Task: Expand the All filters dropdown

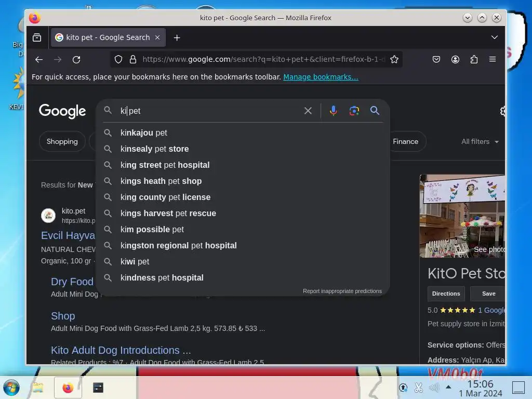Action: [480, 141]
